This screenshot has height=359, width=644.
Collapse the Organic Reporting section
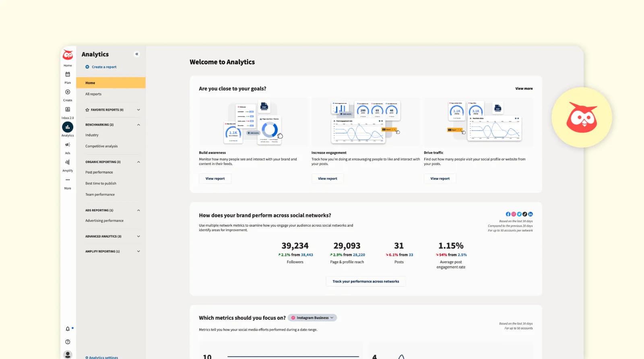coord(138,162)
